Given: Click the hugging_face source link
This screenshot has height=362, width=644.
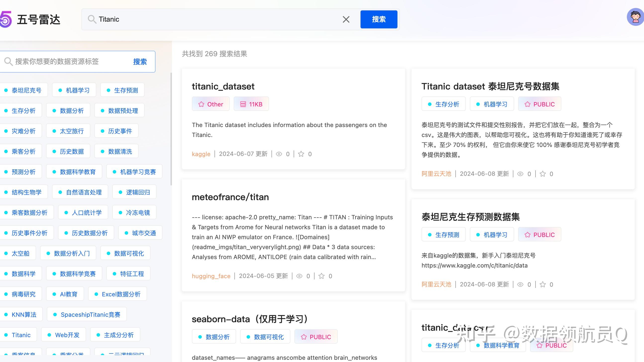Looking at the screenshot, I should tap(211, 276).
